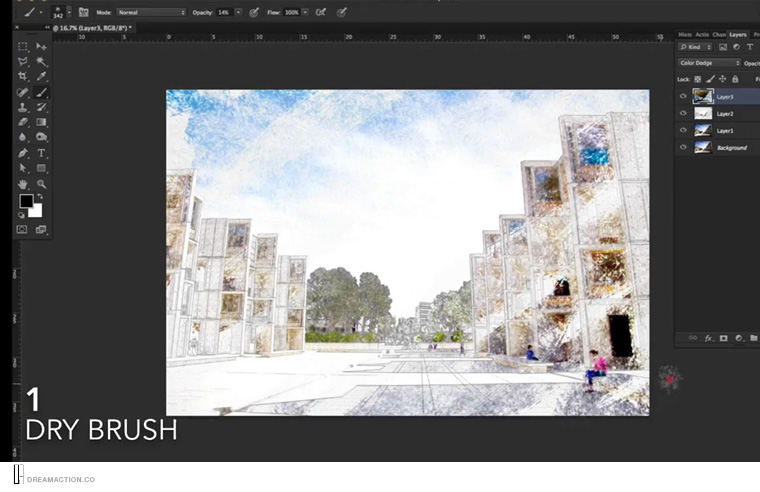Viewport: 760px width, 492px height.
Task: Select the 16.7% (Layer3, RGB/8*) document tab
Action: [x=92, y=28]
